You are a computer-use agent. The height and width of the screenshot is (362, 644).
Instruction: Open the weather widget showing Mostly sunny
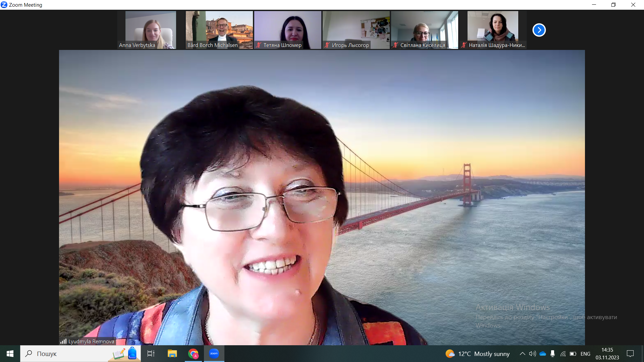click(x=477, y=354)
